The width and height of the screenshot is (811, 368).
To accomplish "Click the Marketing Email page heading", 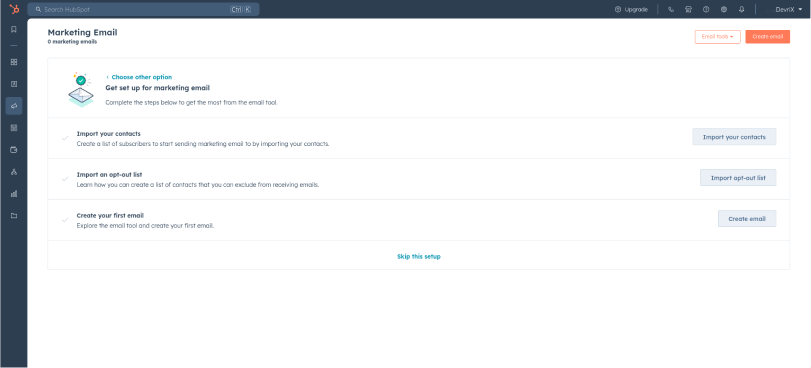I will click(x=82, y=32).
